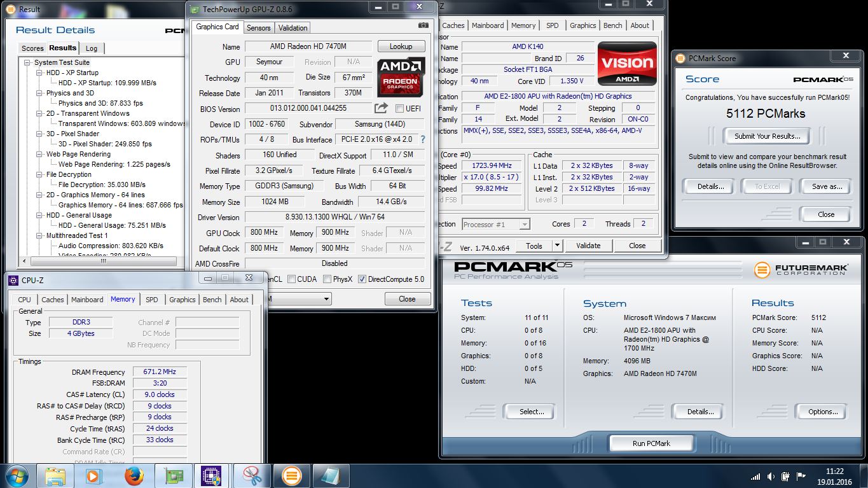Click the GPU-Z screenshot camera icon
The height and width of the screenshot is (488, 868).
point(424,26)
